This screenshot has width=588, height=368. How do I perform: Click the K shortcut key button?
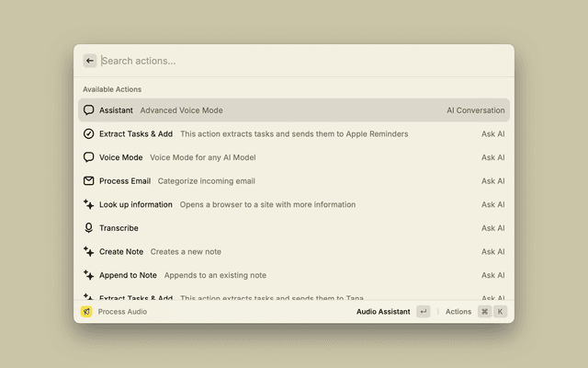[500, 312]
